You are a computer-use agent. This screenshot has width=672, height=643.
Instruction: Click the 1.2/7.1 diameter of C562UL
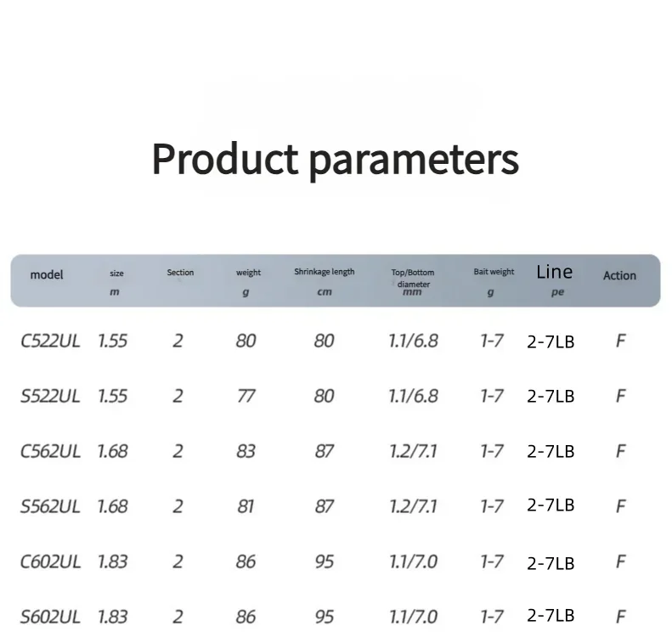point(413,451)
